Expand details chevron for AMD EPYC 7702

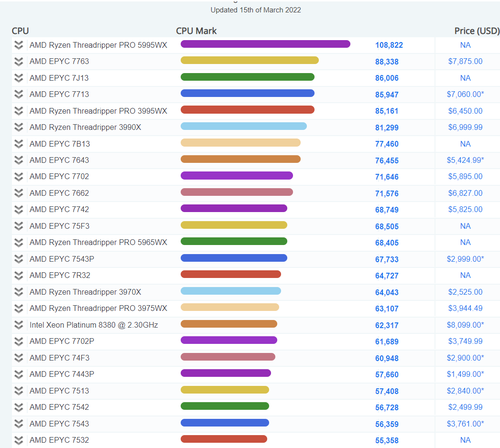[19, 177]
